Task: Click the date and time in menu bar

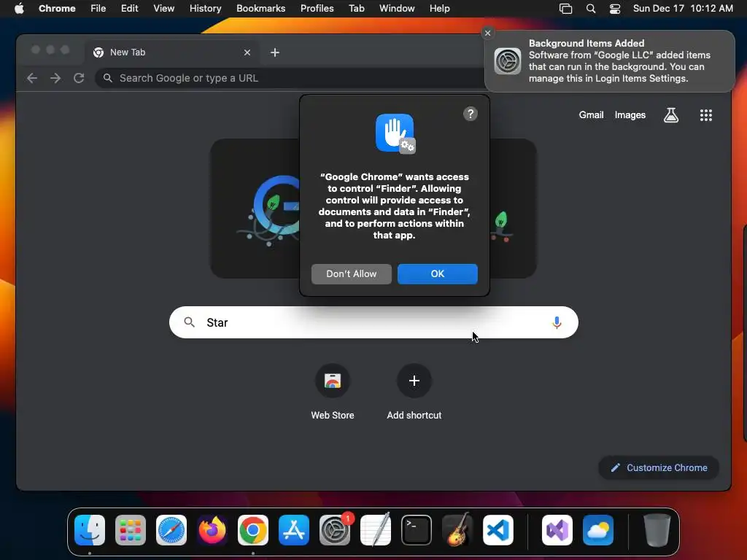Action: (683, 9)
